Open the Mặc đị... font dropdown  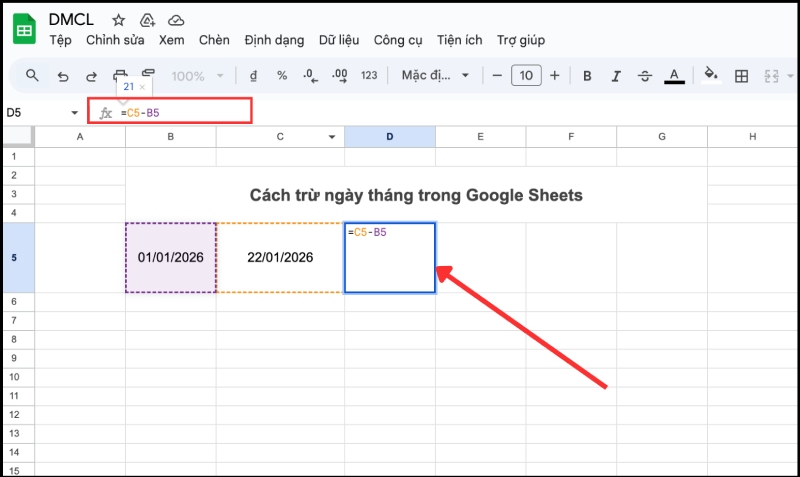(x=435, y=76)
